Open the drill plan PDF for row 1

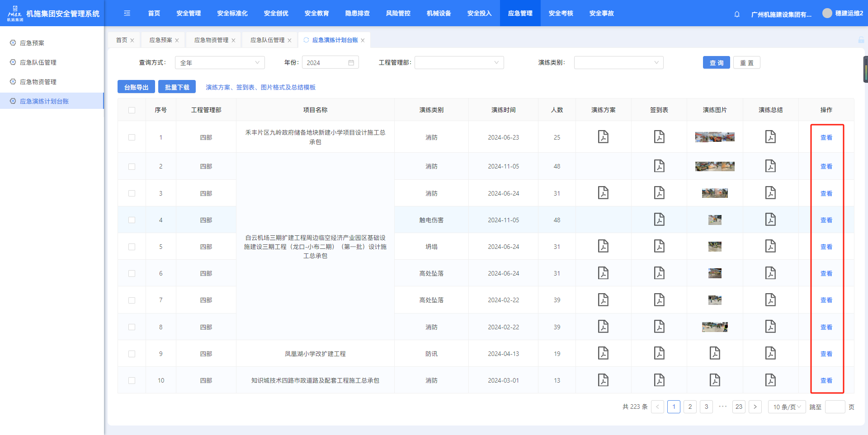click(x=603, y=137)
